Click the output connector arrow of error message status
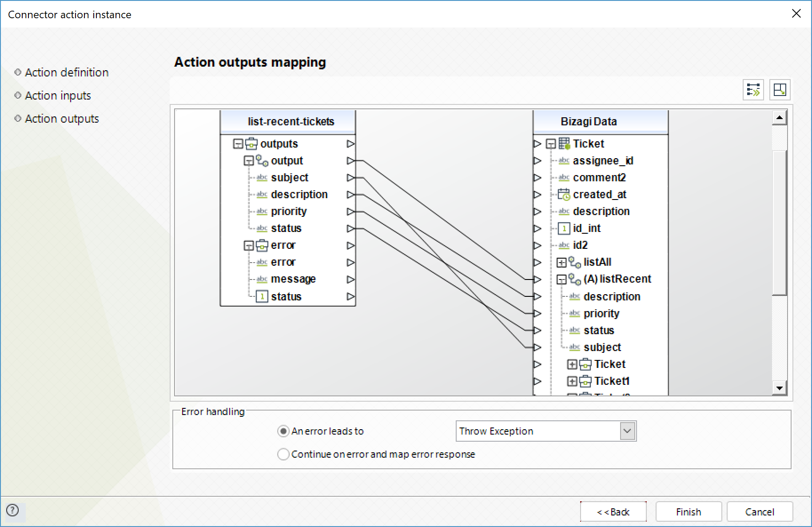The width and height of the screenshot is (812, 527). (351, 296)
